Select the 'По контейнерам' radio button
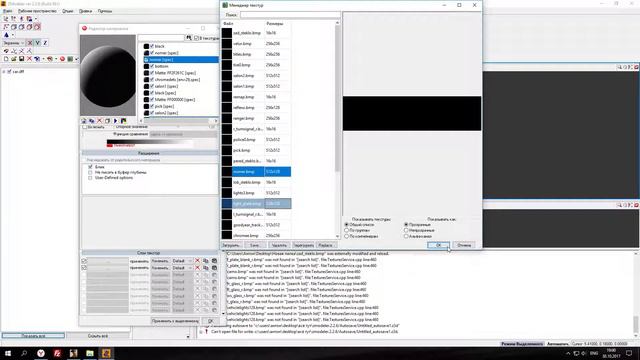The image size is (640, 360). [347, 236]
